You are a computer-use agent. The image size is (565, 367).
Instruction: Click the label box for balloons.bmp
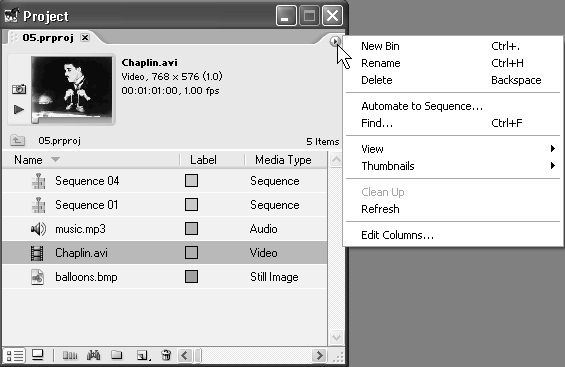point(191,277)
